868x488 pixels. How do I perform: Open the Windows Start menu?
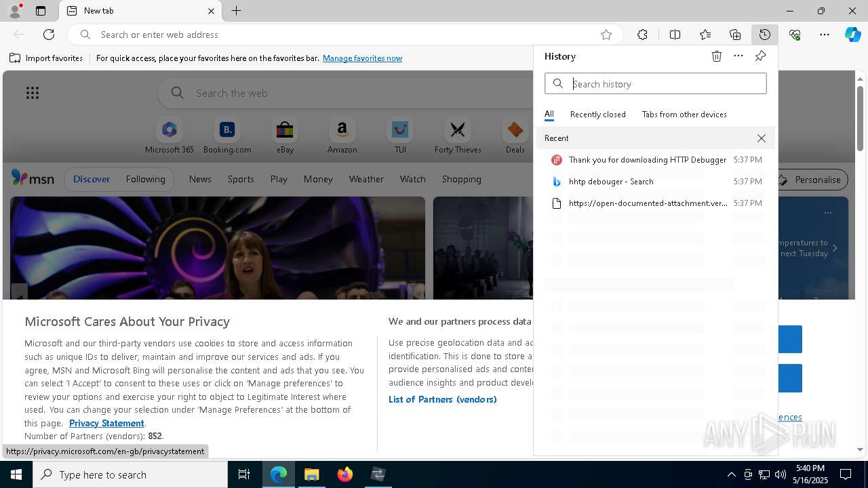click(16, 474)
